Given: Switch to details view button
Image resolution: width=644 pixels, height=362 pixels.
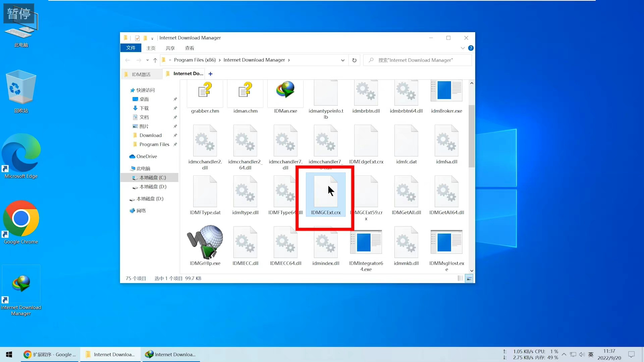Looking at the screenshot, I should click(x=460, y=279).
